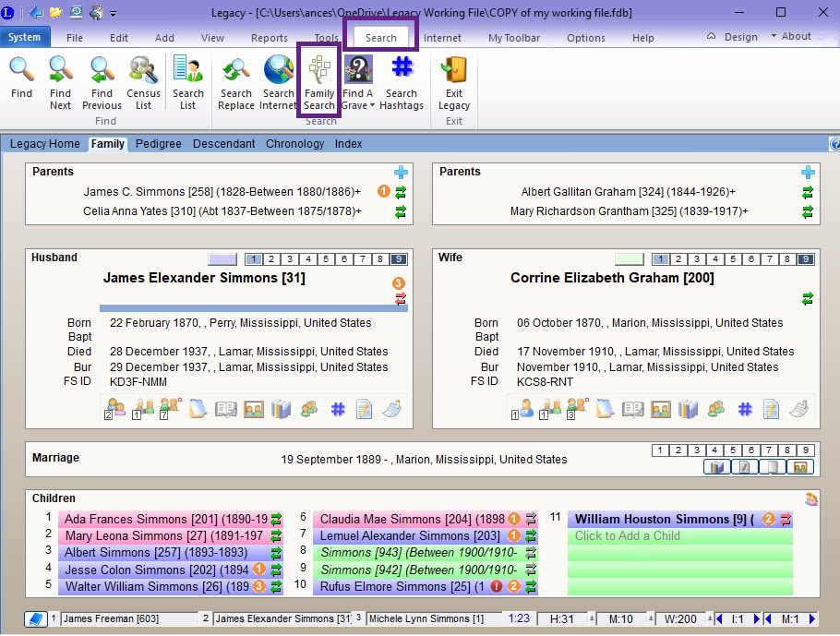
Task: Open wife's hashtag icon
Action: point(745,410)
